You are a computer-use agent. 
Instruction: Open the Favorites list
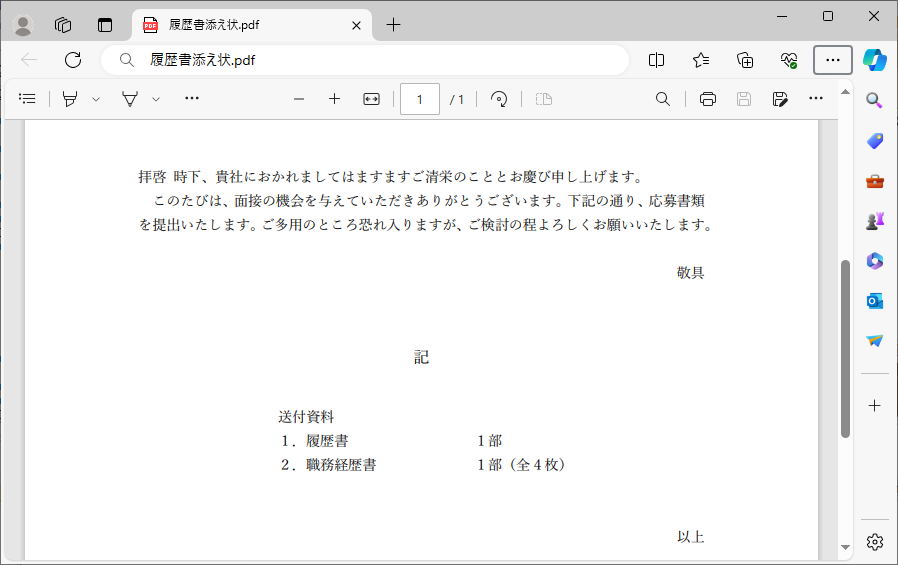701,60
